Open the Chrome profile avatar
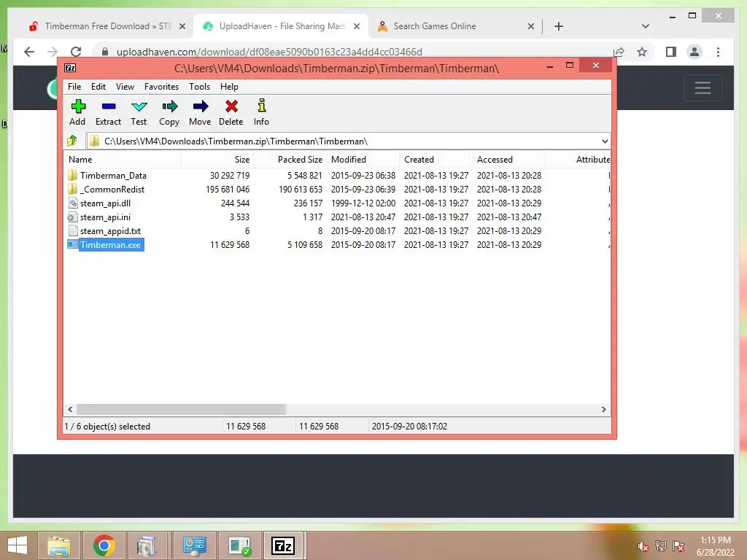 pyautogui.click(x=694, y=52)
